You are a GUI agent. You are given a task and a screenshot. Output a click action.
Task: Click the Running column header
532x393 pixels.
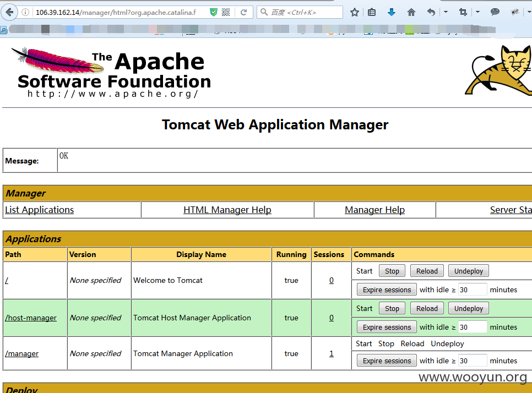(x=291, y=255)
